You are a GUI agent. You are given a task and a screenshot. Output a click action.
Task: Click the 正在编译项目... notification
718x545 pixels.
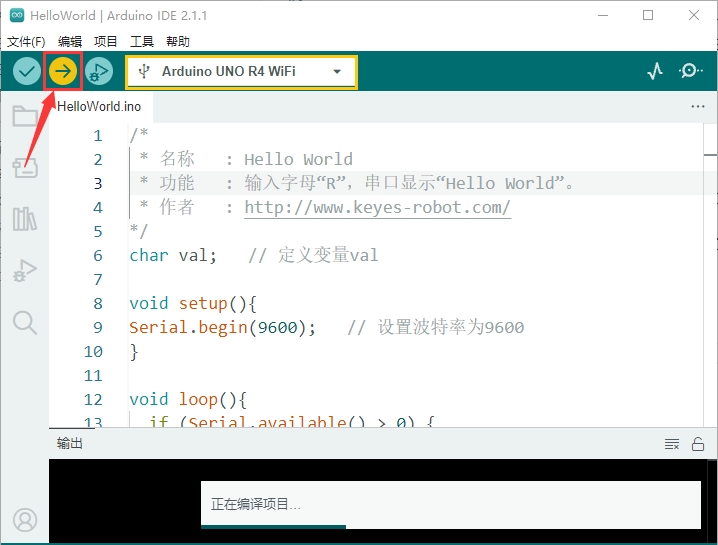pyautogui.click(x=451, y=505)
